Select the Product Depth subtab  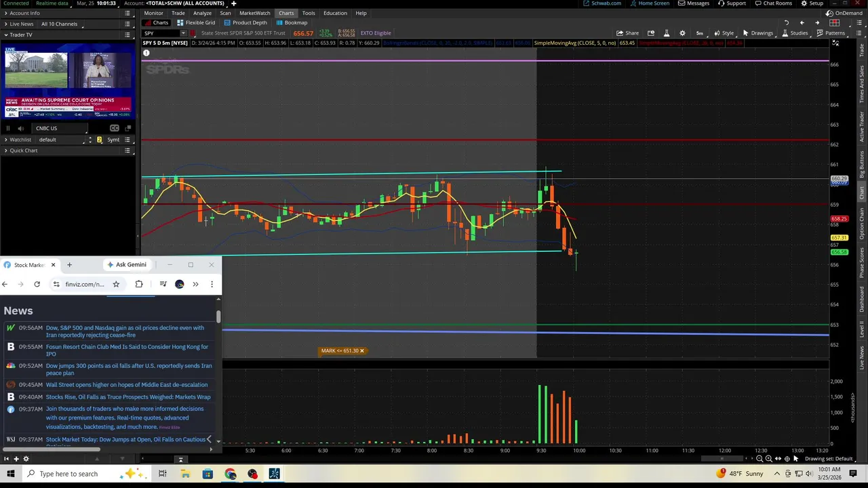pos(245,22)
